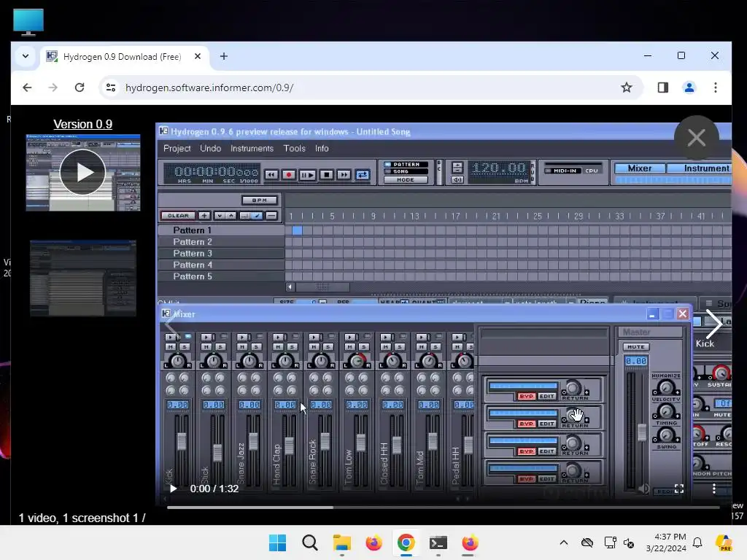Switch to the Instrument tab in Hydrogen

click(x=700, y=168)
